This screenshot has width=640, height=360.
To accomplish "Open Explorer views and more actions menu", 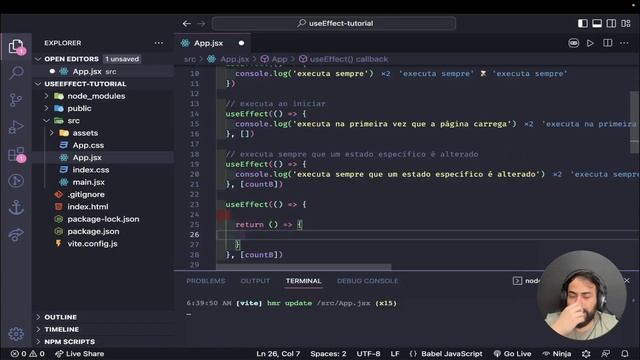I will point(159,43).
